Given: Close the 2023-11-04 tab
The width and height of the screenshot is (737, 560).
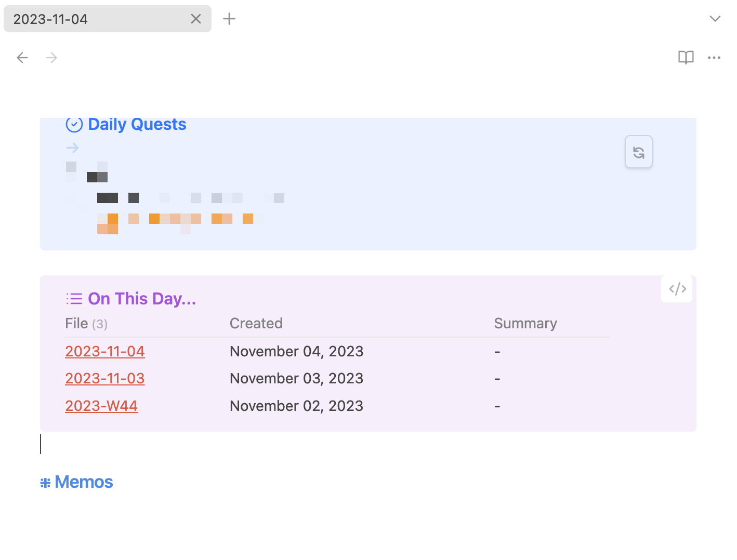Looking at the screenshot, I should (x=196, y=19).
